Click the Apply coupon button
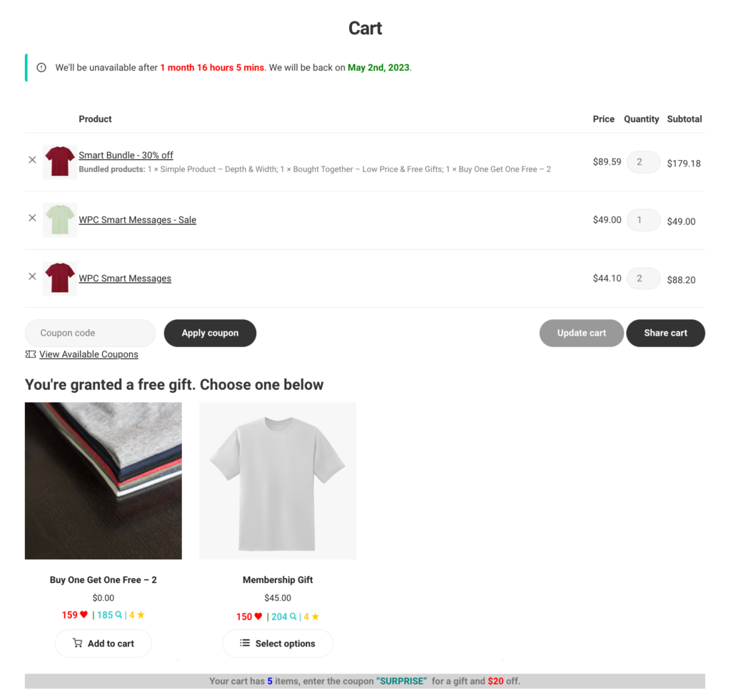The width and height of the screenshot is (731, 700). point(209,333)
